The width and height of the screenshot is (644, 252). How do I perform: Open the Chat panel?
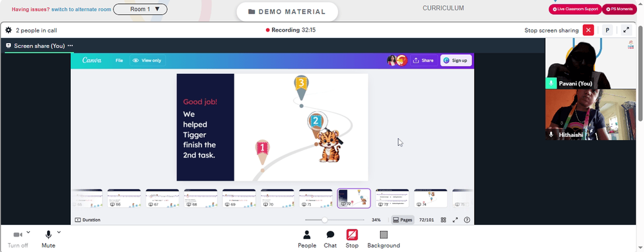pyautogui.click(x=330, y=239)
